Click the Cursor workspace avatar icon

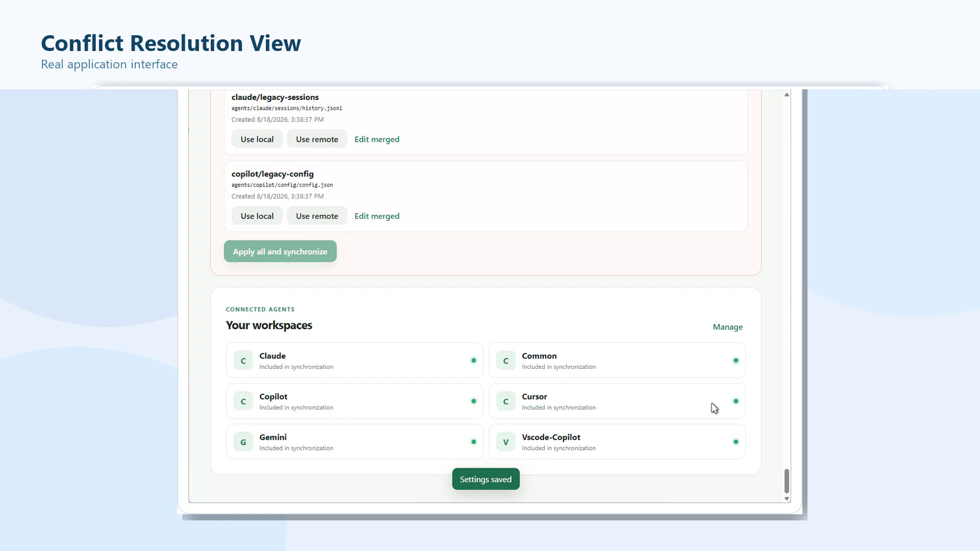click(506, 402)
